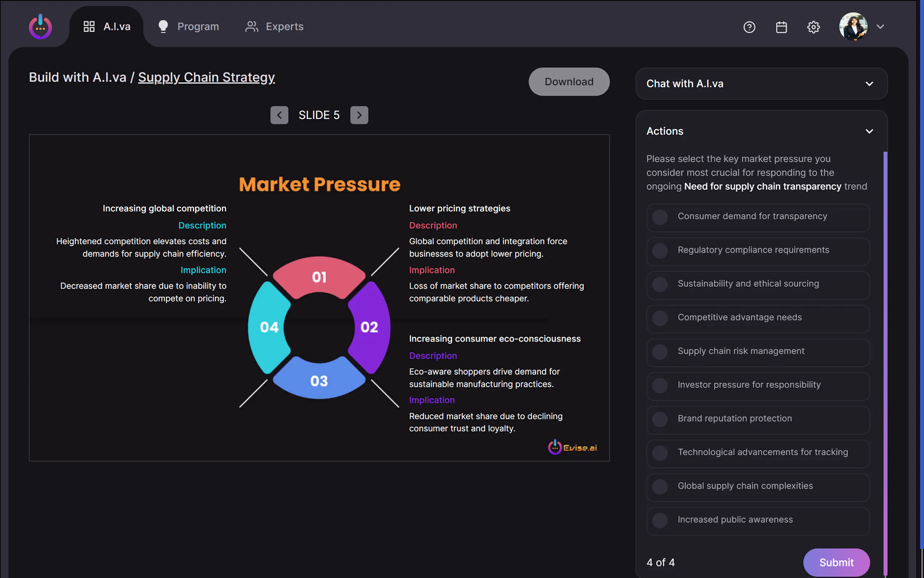Click the user profile avatar photo

pos(853,26)
